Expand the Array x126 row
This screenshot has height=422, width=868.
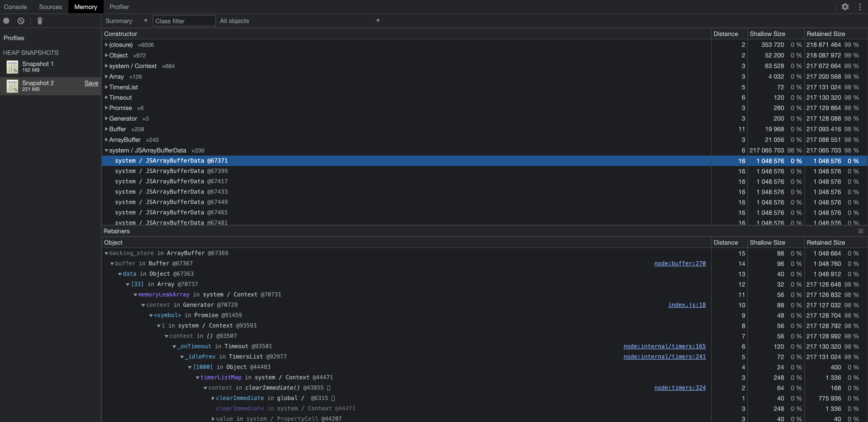pos(106,76)
